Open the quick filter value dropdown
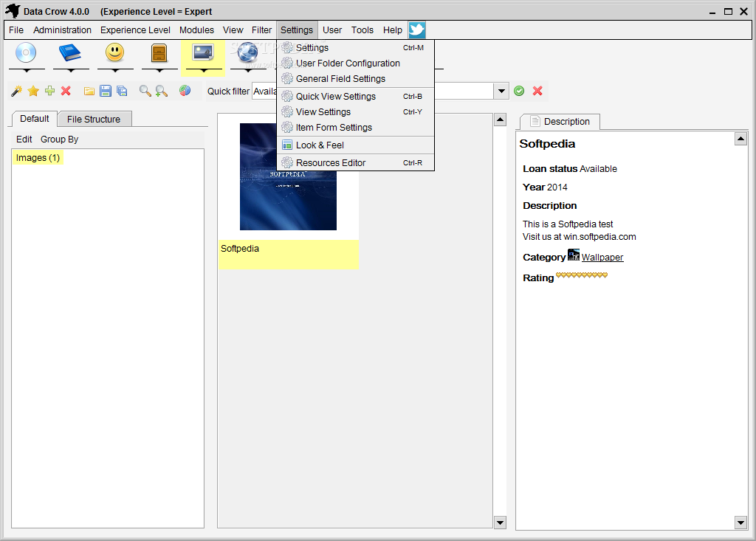This screenshot has height=541, width=756. (x=501, y=91)
